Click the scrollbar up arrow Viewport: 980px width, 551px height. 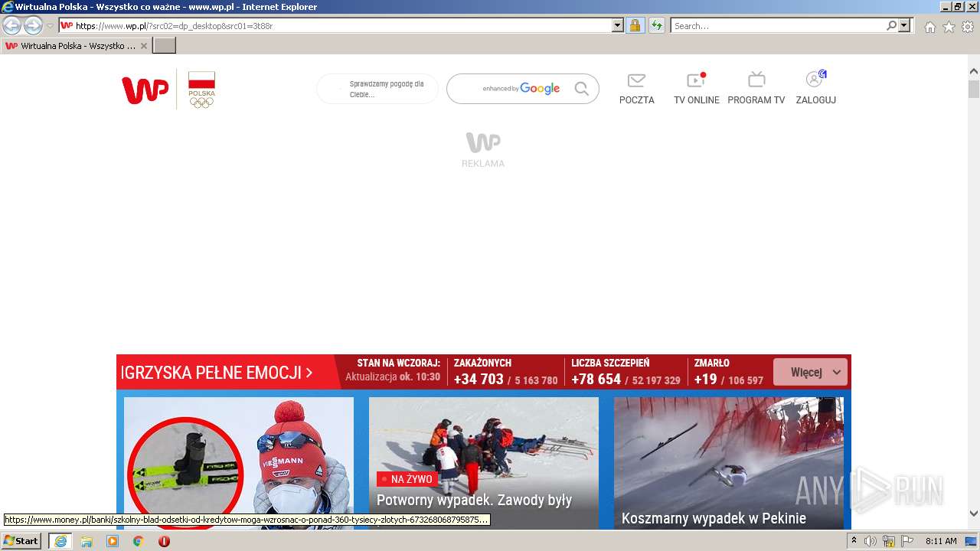click(x=974, y=71)
